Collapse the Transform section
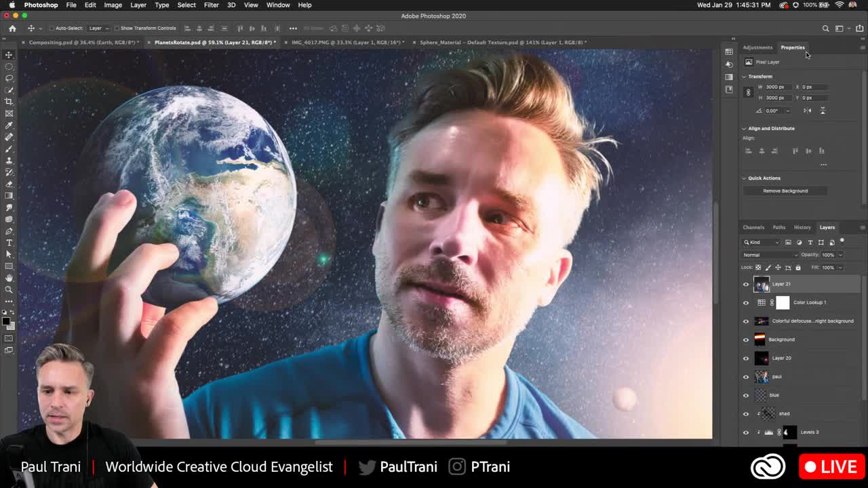 coord(744,77)
